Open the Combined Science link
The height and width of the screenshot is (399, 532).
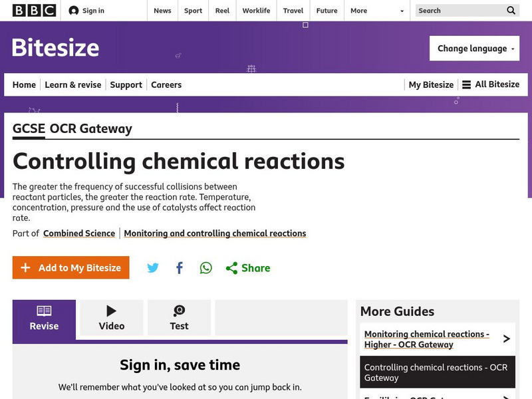pyautogui.click(x=79, y=233)
